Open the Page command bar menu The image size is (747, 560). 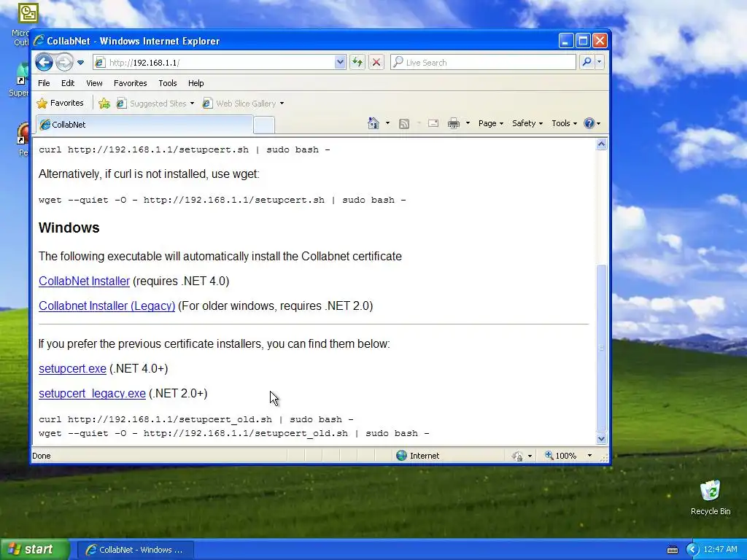tap(491, 123)
